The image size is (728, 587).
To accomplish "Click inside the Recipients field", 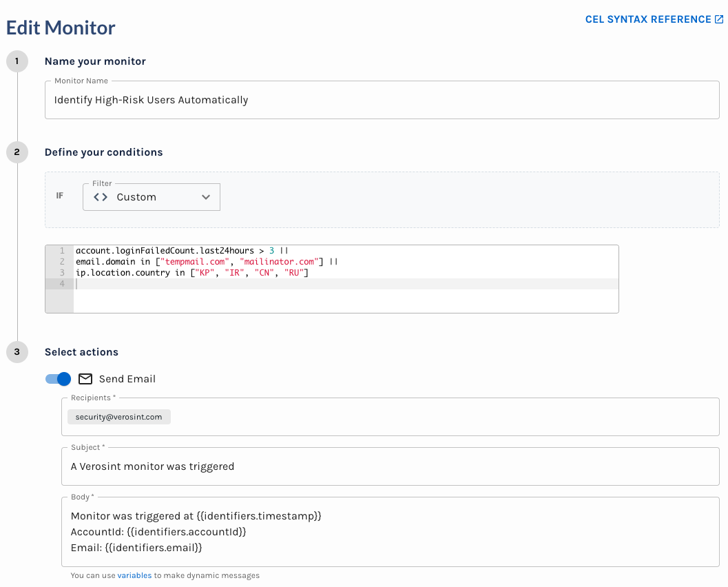I will [x=390, y=417].
